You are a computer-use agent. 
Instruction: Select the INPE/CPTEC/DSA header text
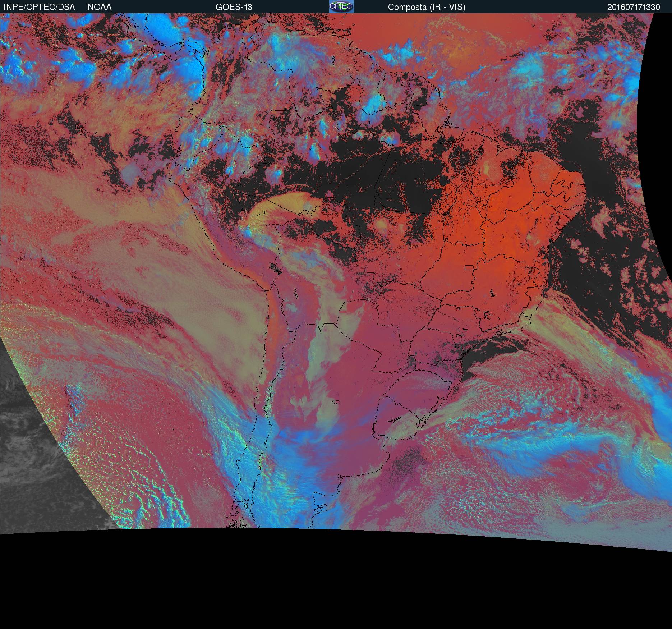click(39, 7)
